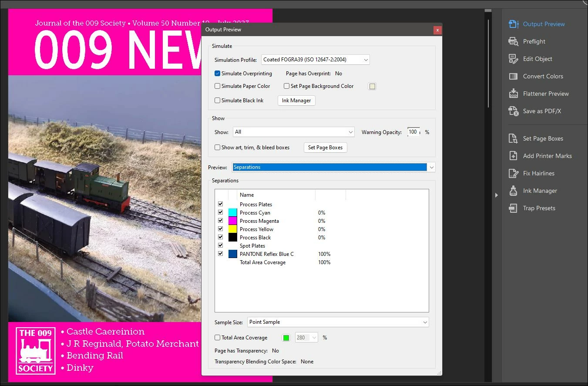588x386 pixels.
Task: Open the Simulation Profile dropdown
Action: tap(316, 60)
